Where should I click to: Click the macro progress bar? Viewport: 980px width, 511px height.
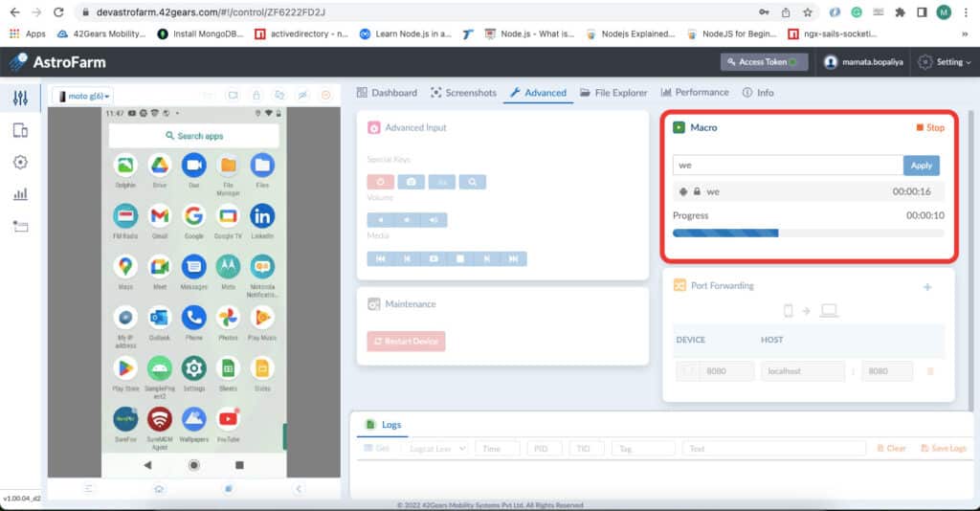[808, 233]
